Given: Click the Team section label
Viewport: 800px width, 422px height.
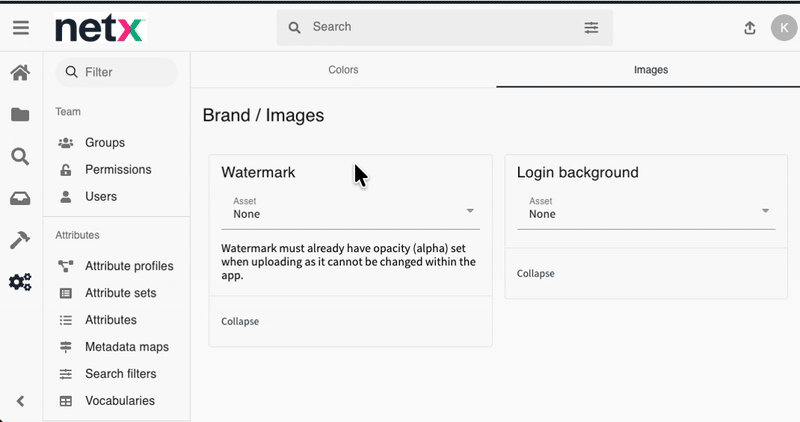Looking at the screenshot, I should (68, 112).
